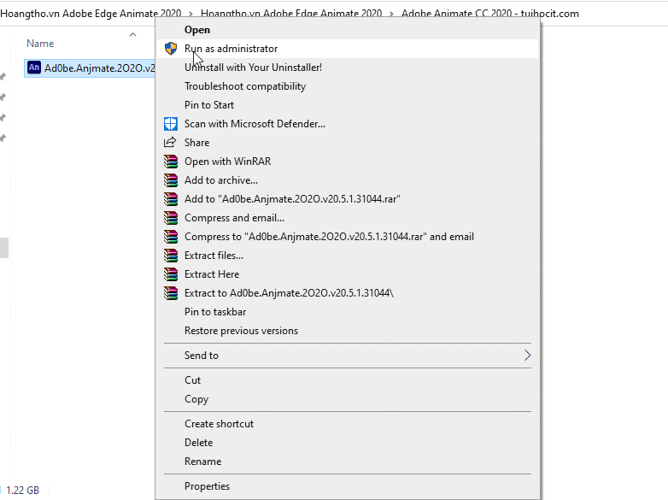This screenshot has width=668, height=500.
Task: Select Compress to rar and email entry
Action: click(x=348, y=237)
